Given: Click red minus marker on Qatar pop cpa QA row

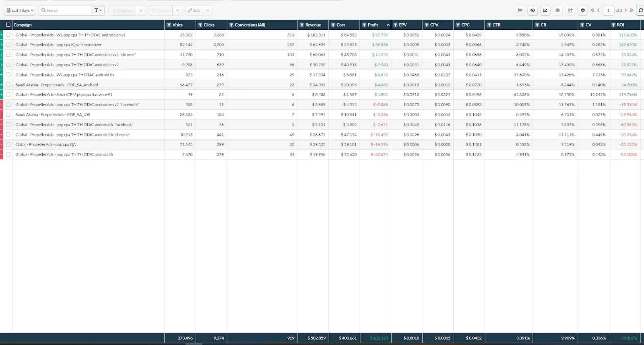Looking at the screenshot, I should (2, 144).
